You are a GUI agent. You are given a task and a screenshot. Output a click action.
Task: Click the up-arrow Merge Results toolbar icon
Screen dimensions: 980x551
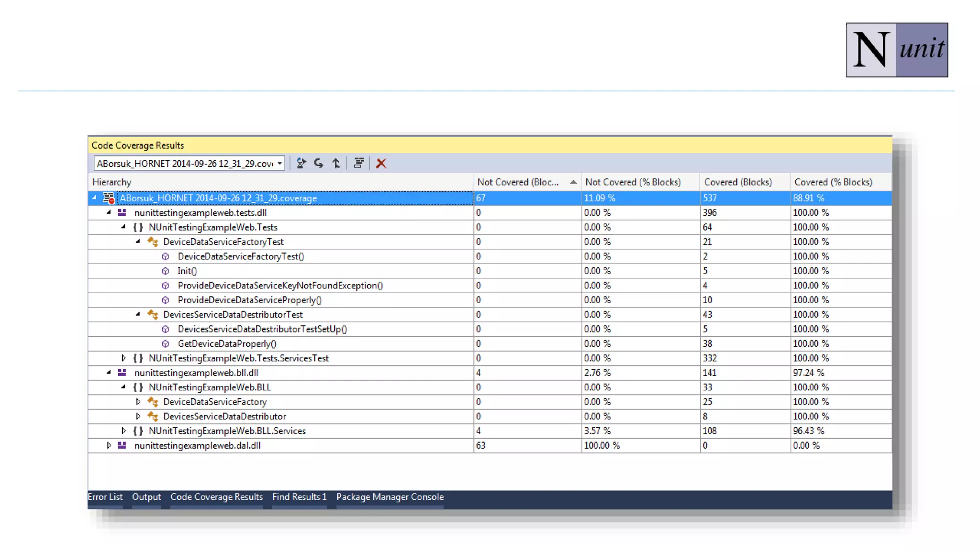coord(336,164)
